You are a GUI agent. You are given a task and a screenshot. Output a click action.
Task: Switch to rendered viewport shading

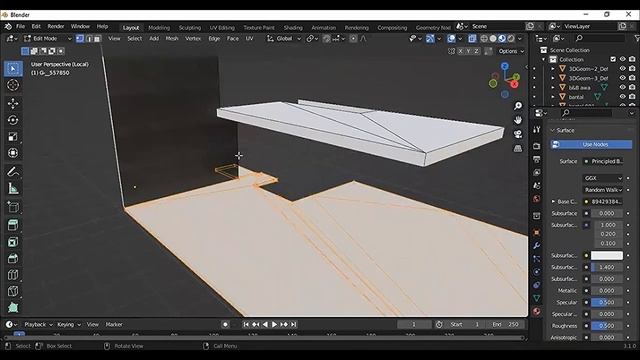(x=511, y=38)
